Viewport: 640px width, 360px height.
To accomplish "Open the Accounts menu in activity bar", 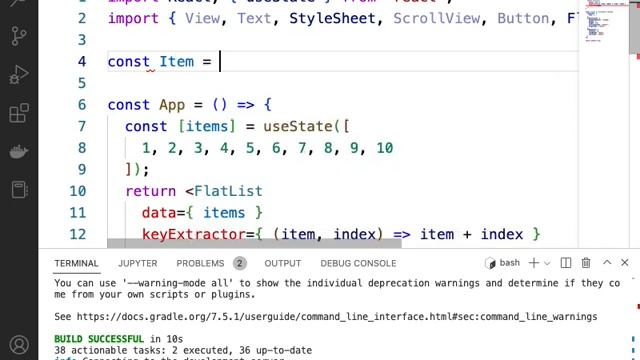I will pyautogui.click(x=19, y=345).
